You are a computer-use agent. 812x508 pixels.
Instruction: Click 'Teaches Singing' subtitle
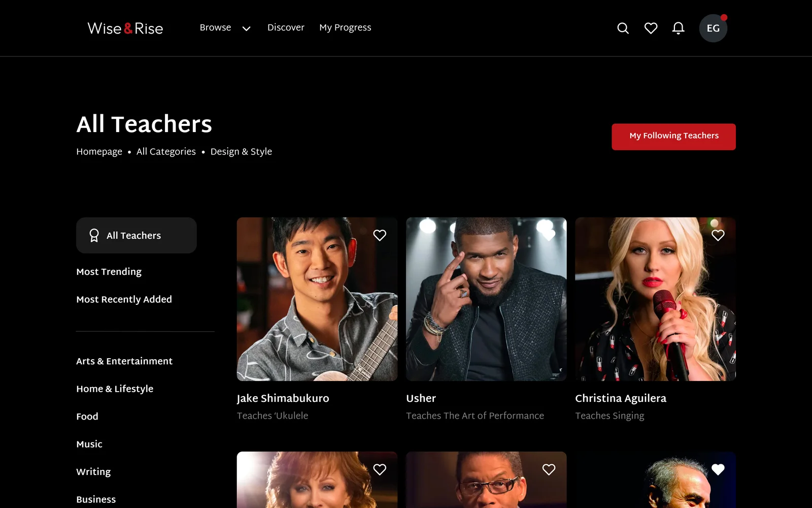610,416
